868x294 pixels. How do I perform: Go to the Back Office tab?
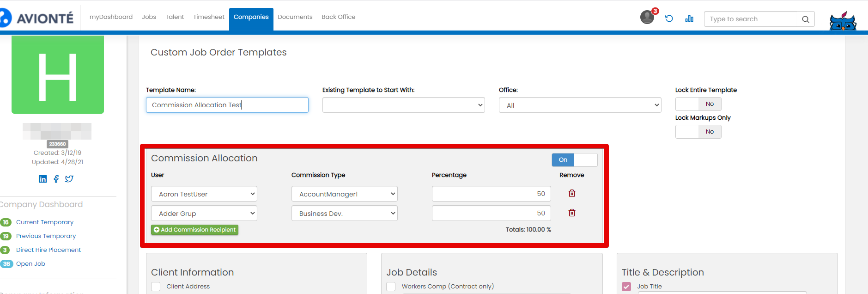click(338, 17)
